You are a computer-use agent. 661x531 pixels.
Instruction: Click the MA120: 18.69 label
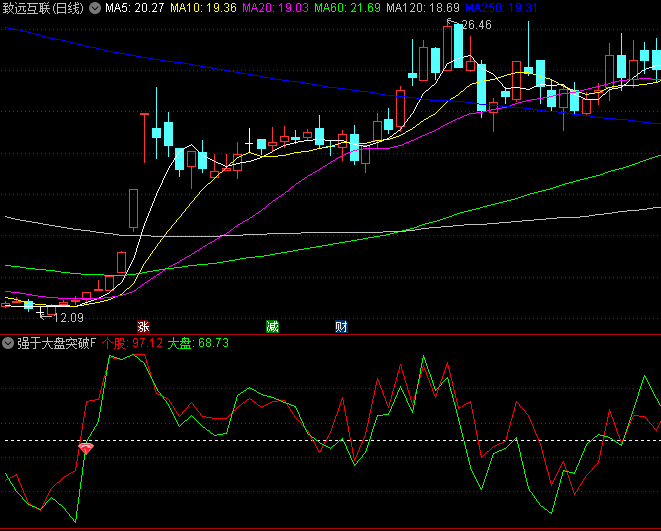click(x=423, y=8)
